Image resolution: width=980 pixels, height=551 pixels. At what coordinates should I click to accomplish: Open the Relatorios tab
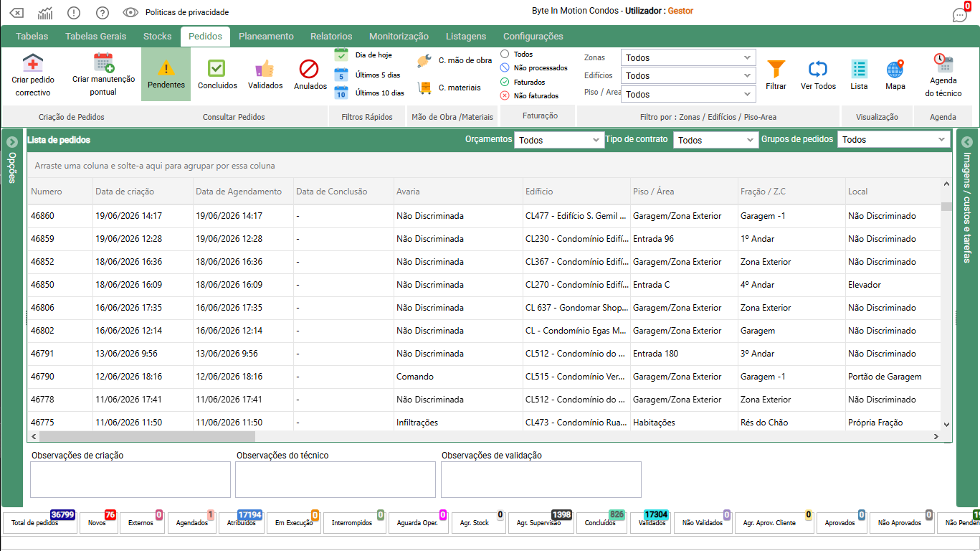pyautogui.click(x=331, y=37)
